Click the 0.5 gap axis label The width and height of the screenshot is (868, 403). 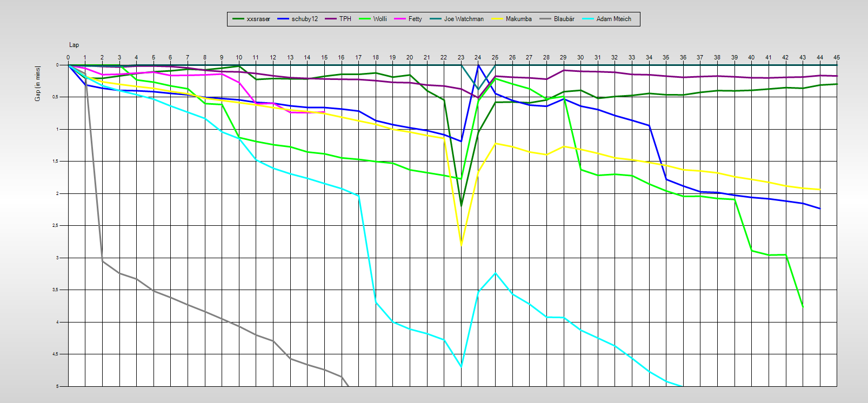click(x=56, y=97)
